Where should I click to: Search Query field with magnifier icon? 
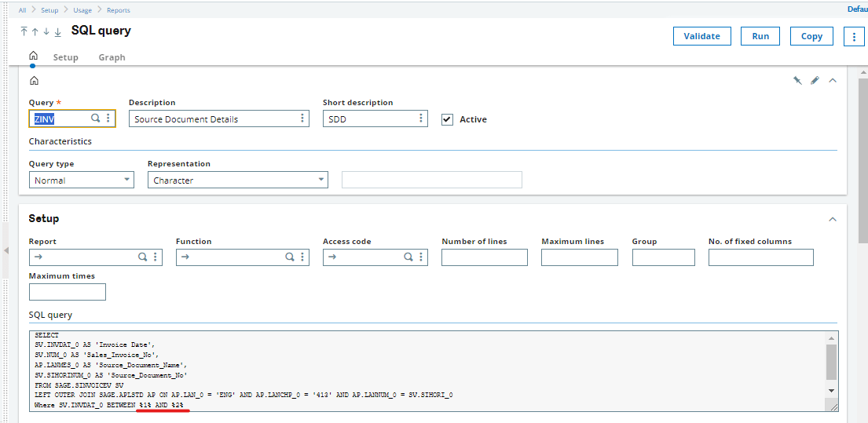pos(95,118)
